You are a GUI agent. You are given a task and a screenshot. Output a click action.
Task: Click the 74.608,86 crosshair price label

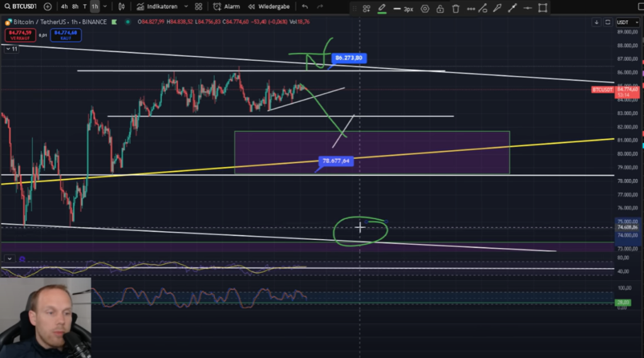pos(627,227)
